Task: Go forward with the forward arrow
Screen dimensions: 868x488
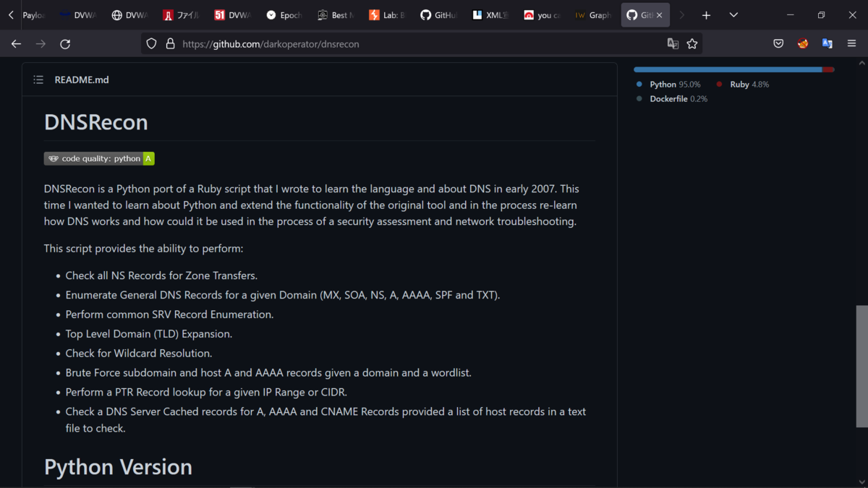Action: (x=41, y=44)
